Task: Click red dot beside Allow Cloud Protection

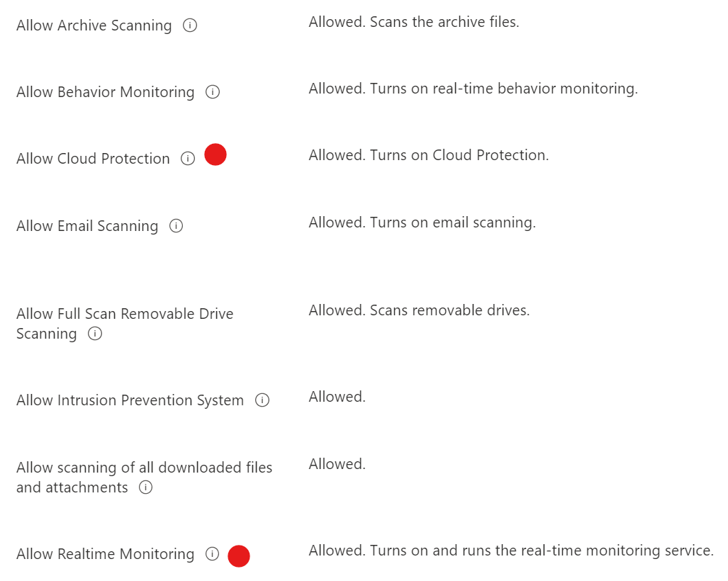Action: tap(215, 154)
